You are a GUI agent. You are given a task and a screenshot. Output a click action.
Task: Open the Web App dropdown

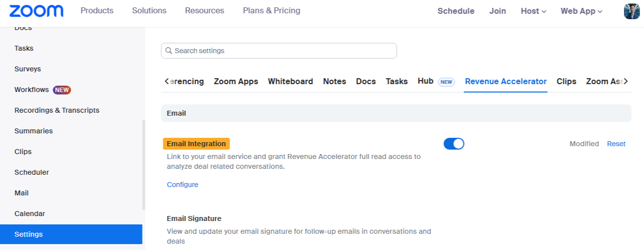582,11
